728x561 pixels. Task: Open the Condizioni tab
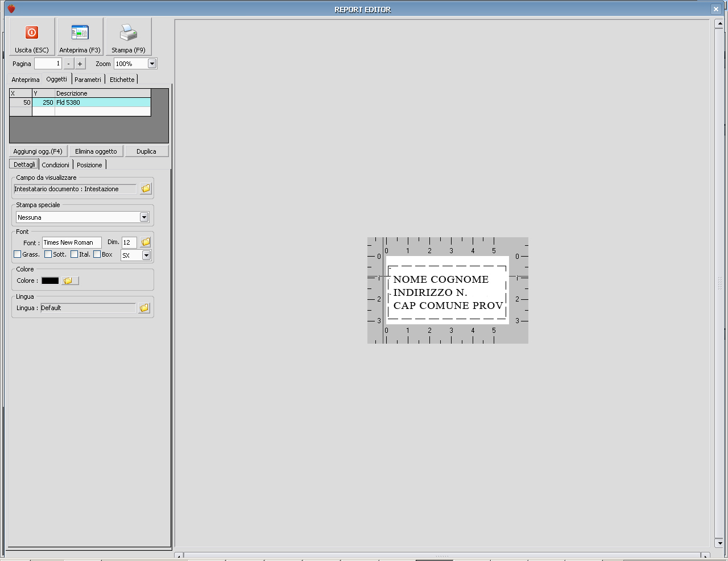point(56,165)
